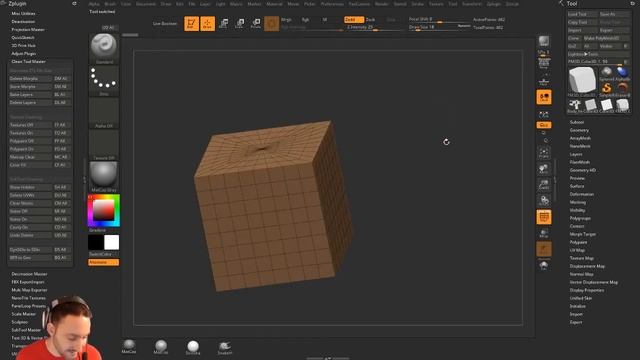
Task: Toggle the Rgb button
Action: [305, 20]
